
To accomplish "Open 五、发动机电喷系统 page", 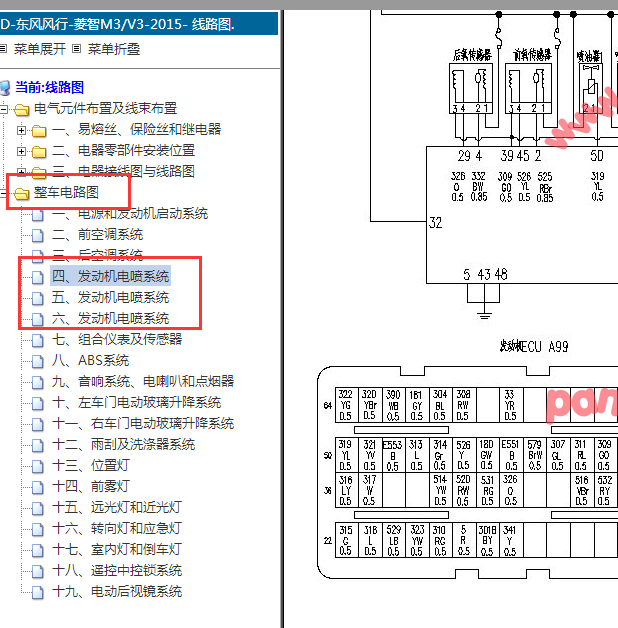I will pos(111,298).
